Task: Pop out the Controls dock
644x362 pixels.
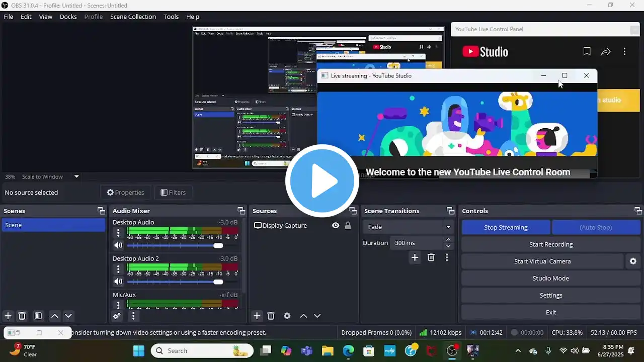Action: coord(638,211)
